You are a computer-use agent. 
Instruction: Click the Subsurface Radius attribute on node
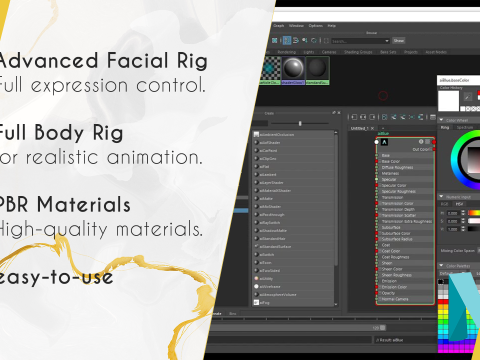tap(397, 239)
